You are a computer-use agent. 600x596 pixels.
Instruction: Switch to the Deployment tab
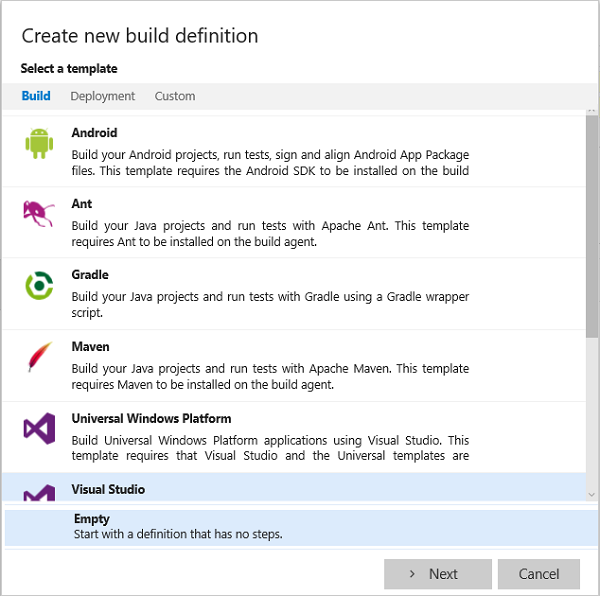point(102,96)
